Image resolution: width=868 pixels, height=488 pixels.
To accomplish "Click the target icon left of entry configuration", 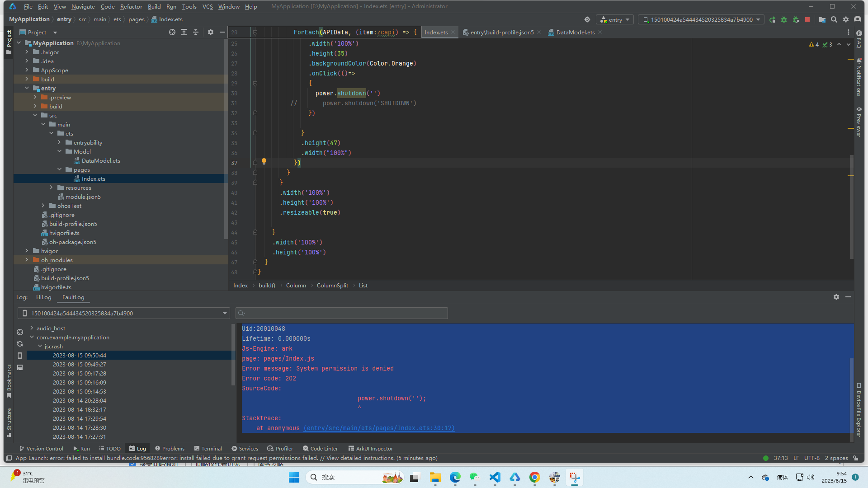I will coord(587,19).
